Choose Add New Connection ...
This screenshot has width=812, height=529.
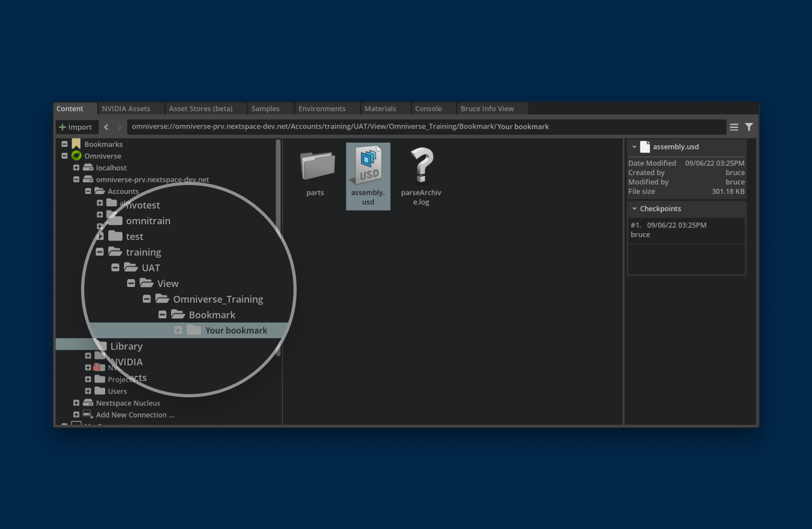tap(135, 415)
